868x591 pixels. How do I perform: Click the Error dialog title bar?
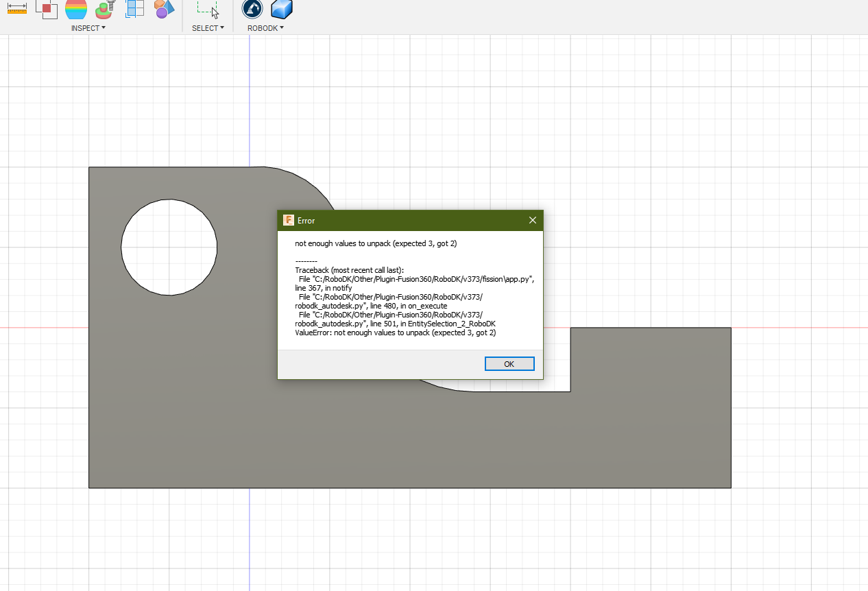[411, 221]
